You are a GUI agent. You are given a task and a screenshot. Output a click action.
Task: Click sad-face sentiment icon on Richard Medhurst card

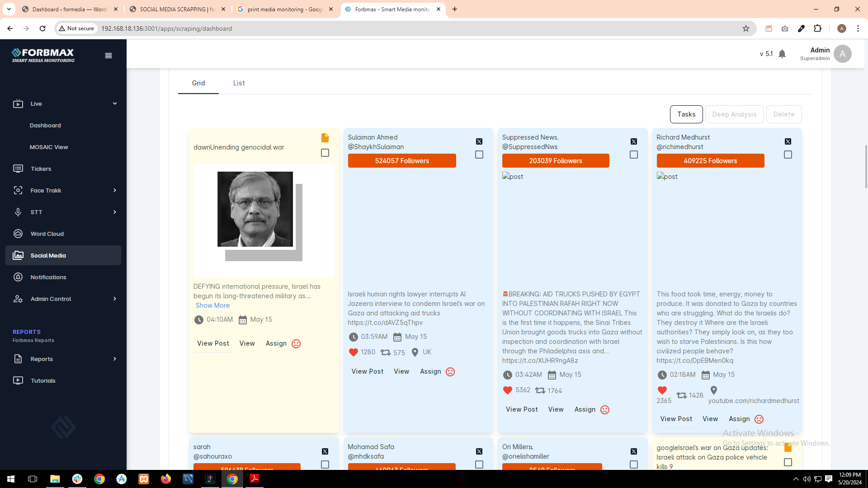point(759,419)
